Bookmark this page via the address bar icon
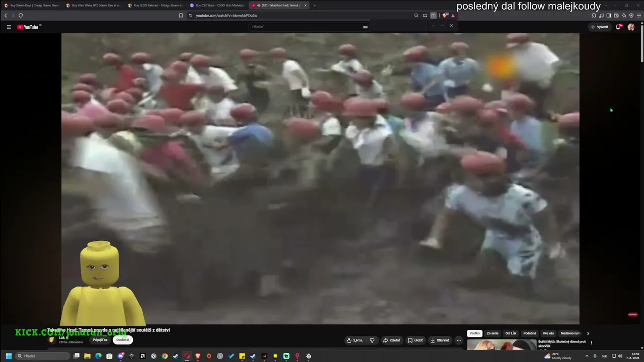644x362 pixels. point(181,16)
